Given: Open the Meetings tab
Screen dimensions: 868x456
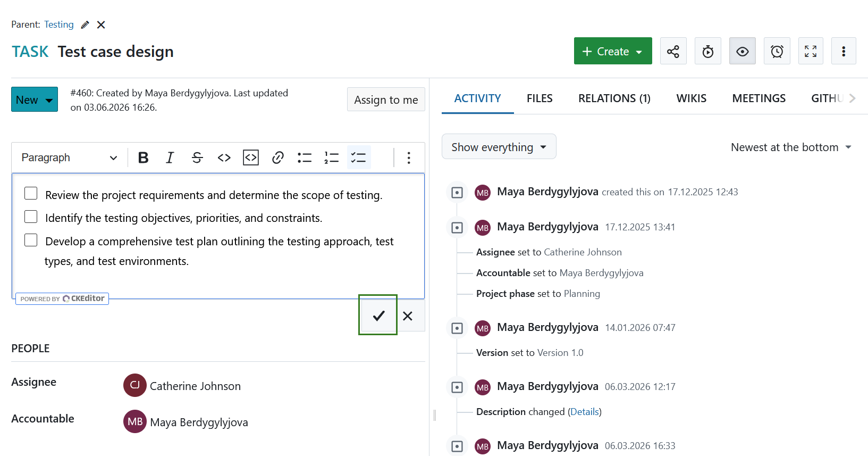Looking at the screenshot, I should [759, 98].
